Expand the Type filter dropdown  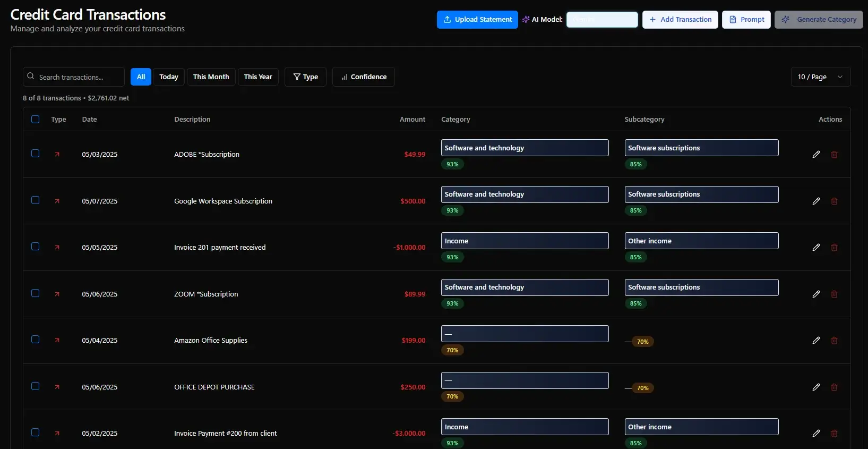(x=305, y=77)
